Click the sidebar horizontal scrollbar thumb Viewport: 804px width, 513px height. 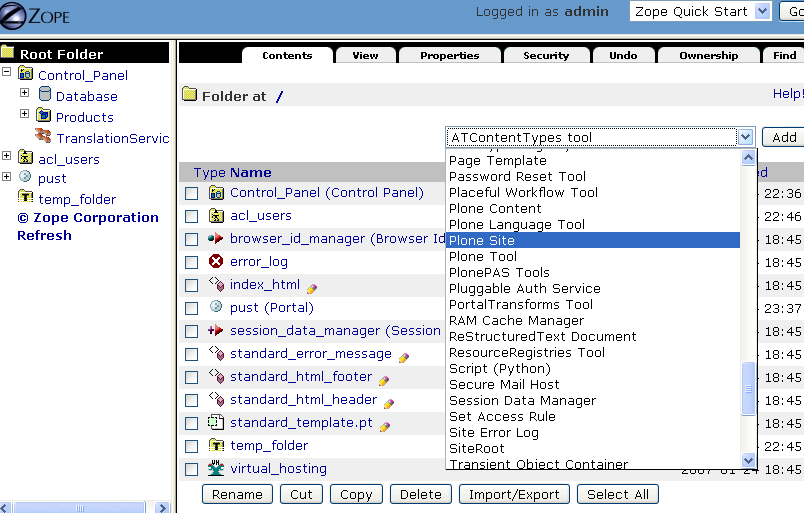click(x=79, y=508)
